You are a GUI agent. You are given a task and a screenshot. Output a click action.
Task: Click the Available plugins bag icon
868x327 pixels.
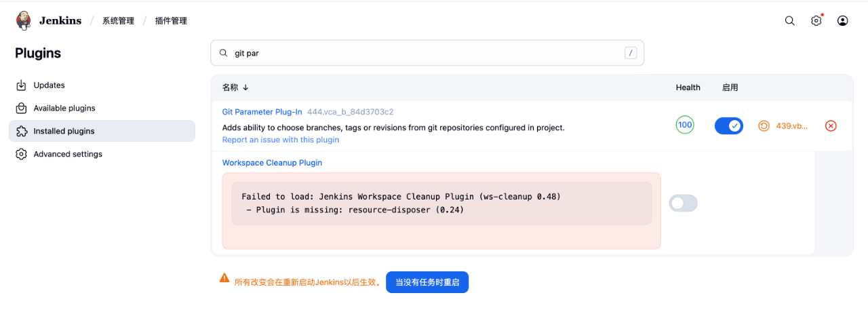(21, 109)
